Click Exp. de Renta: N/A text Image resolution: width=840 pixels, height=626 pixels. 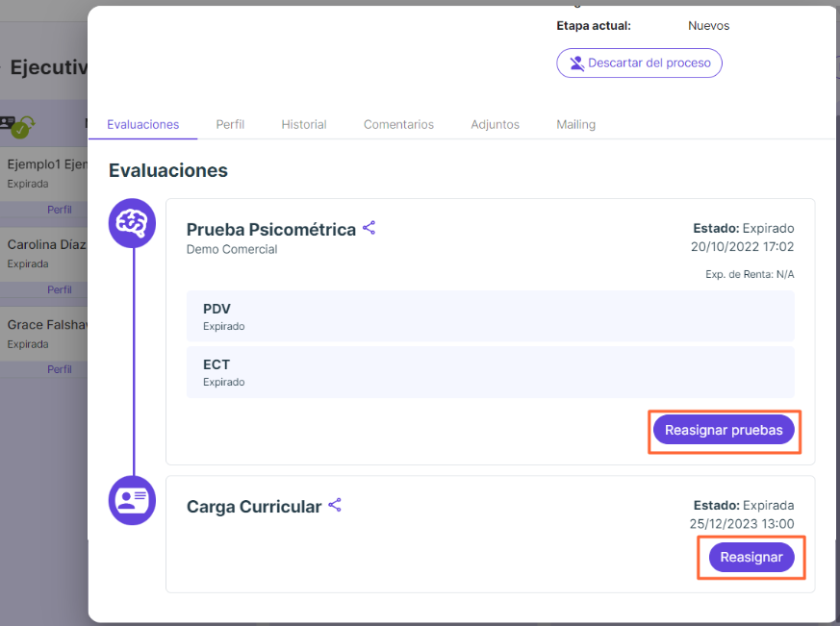[750, 275]
